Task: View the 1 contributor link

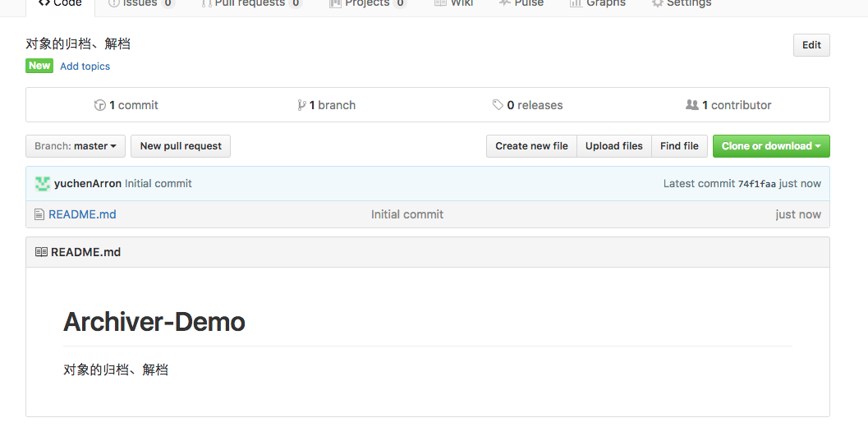Action: tap(737, 104)
